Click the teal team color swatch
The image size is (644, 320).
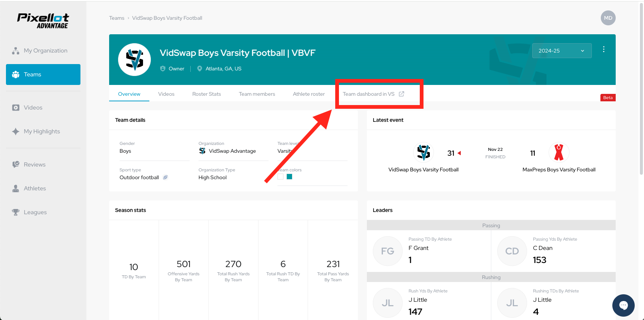(289, 177)
